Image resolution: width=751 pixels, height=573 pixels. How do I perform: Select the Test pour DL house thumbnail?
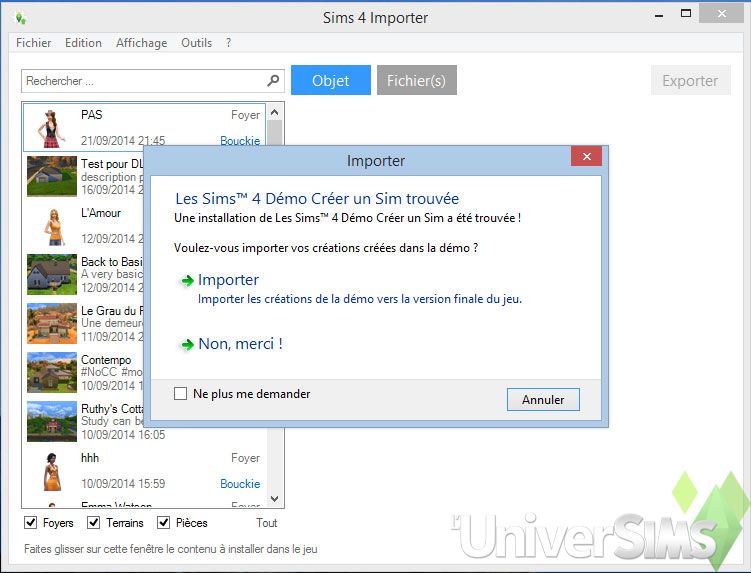coord(52,176)
